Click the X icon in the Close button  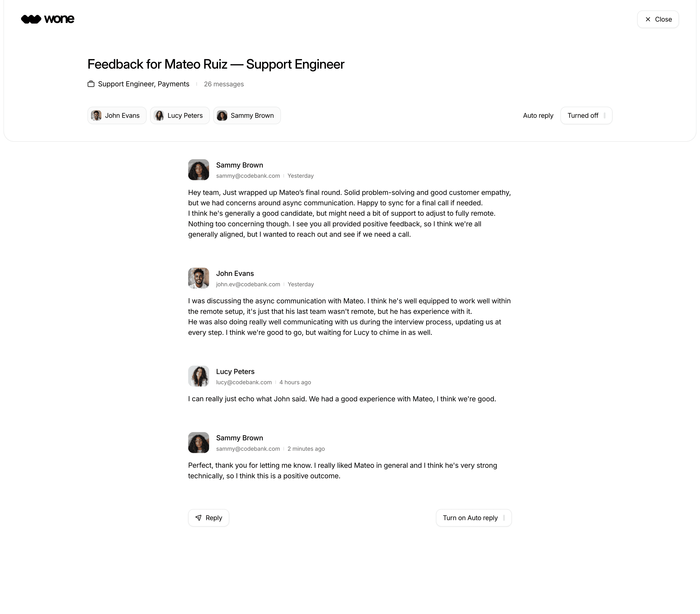(648, 19)
